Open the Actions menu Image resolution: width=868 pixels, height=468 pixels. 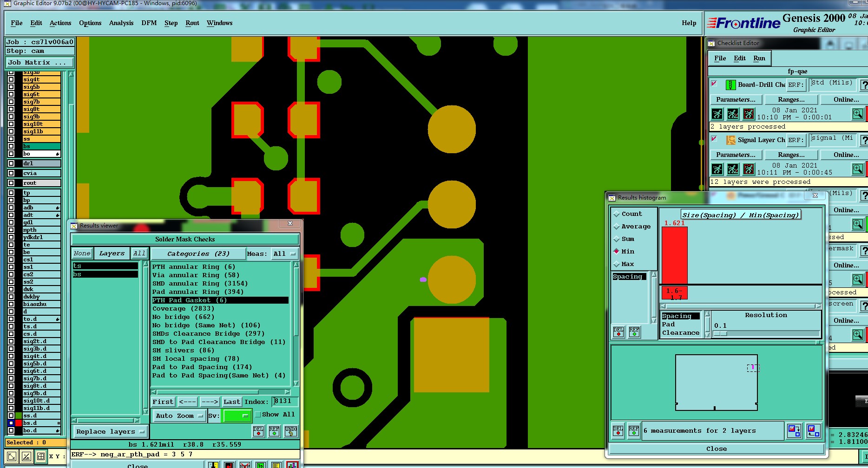pyautogui.click(x=60, y=23)
